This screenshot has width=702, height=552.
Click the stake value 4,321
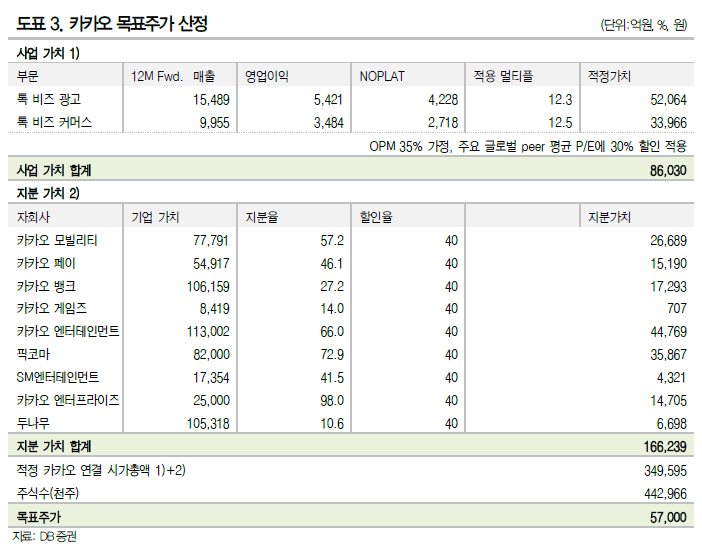[x=672, y=378]
